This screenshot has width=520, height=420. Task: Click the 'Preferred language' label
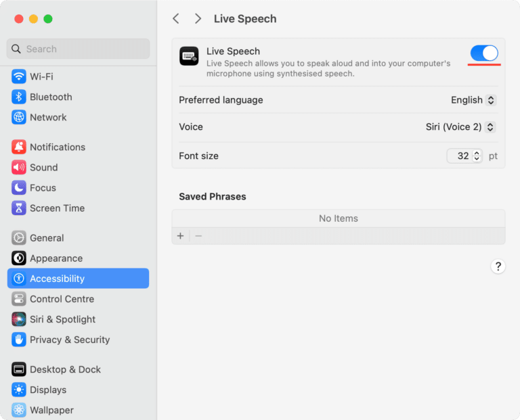click(221, 100)
